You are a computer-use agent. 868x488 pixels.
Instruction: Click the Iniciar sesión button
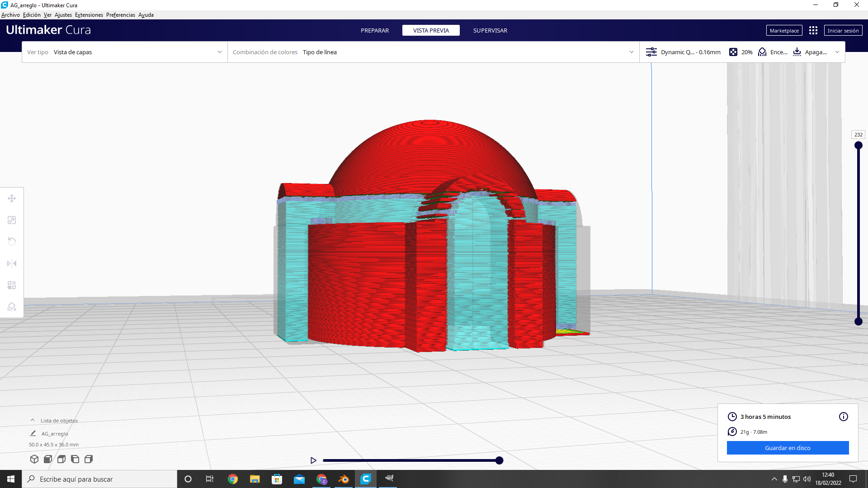pyautogui.click(x=843, y=30)
